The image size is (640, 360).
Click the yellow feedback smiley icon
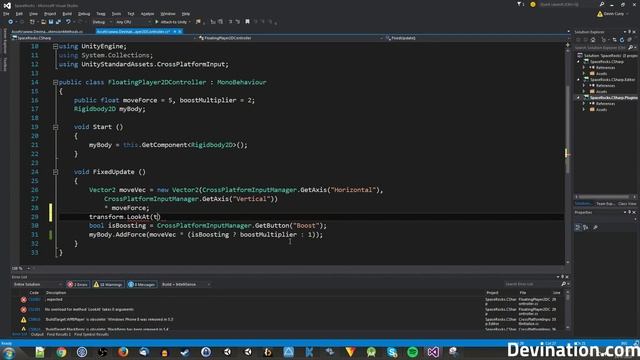click(533, 4)
